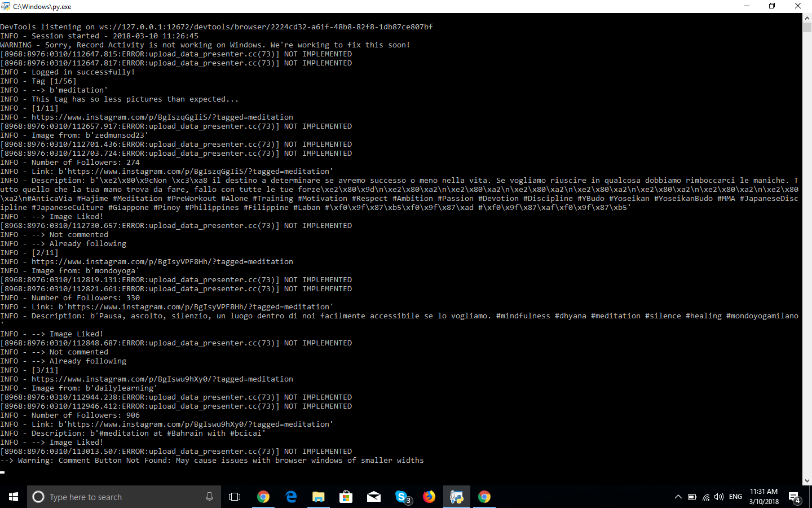Click the 'Tag [1/56]' line
This screenshot has width=812, height=508.
click(x=38, y=81)
